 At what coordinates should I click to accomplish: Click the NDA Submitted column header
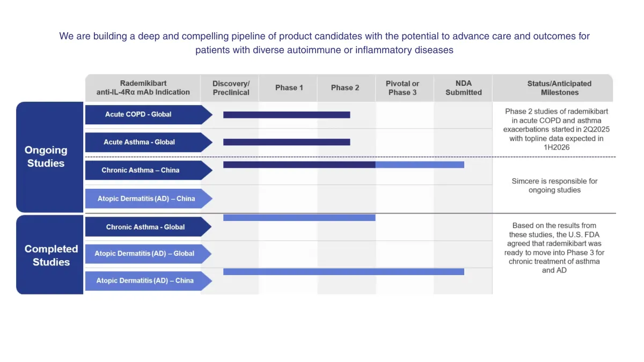pos(464,88)
